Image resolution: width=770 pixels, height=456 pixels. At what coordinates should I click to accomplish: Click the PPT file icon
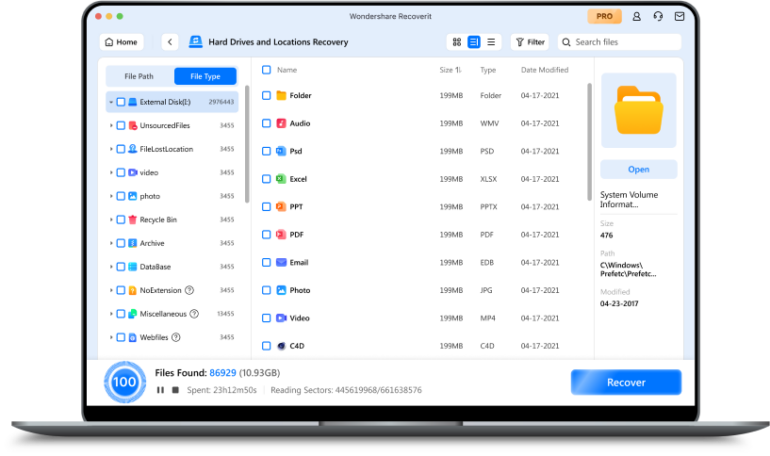[x=281, y=207]
